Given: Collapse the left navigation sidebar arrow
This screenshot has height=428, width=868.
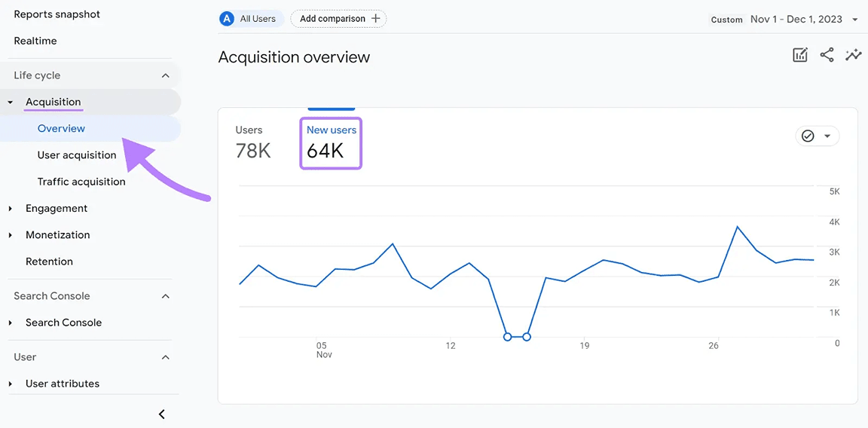Looking at the screenshot, I should [161, 414].
